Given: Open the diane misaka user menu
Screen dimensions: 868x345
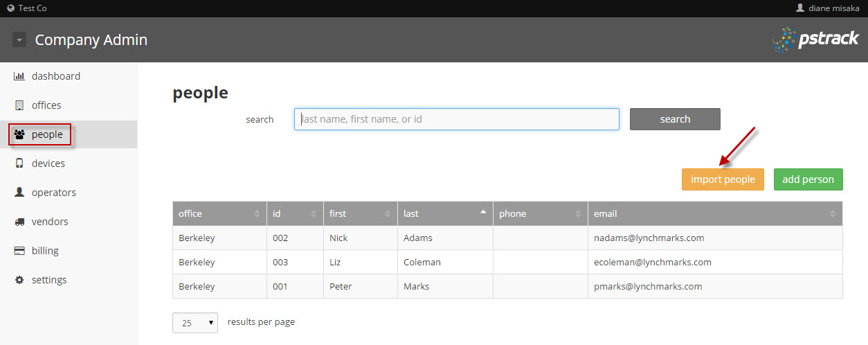Looking at the screenshot, I should (x=827, y=8).
